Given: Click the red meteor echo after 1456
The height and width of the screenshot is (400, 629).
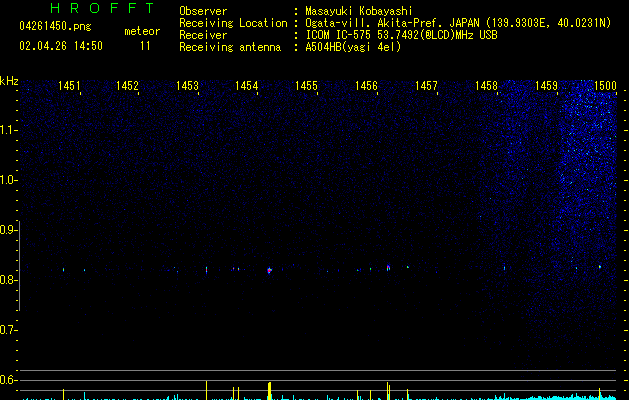Looking at the screenshot, I should 388,267.
